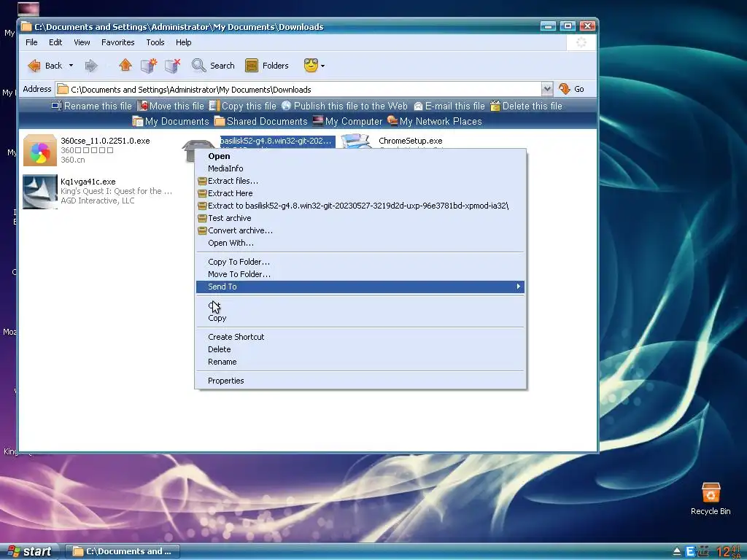Open the Edit menu
The width and height of the screenshot is (747, 560).
coord(55,42)
